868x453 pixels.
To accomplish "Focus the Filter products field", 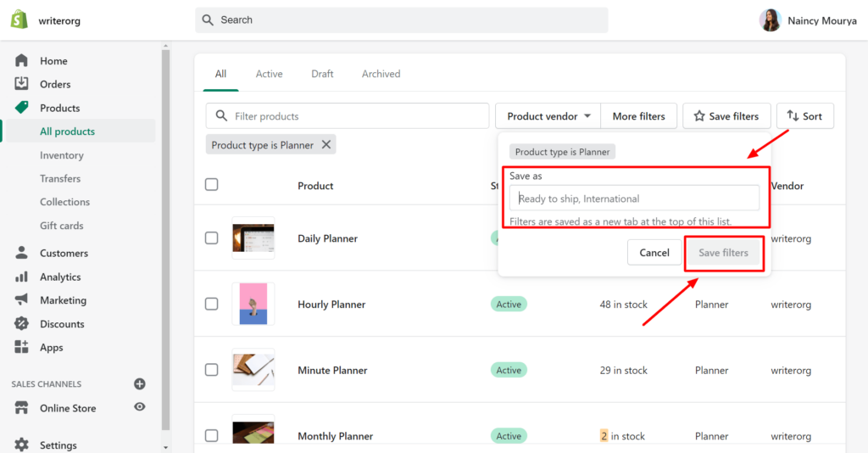I will click(x=348, y=115).
